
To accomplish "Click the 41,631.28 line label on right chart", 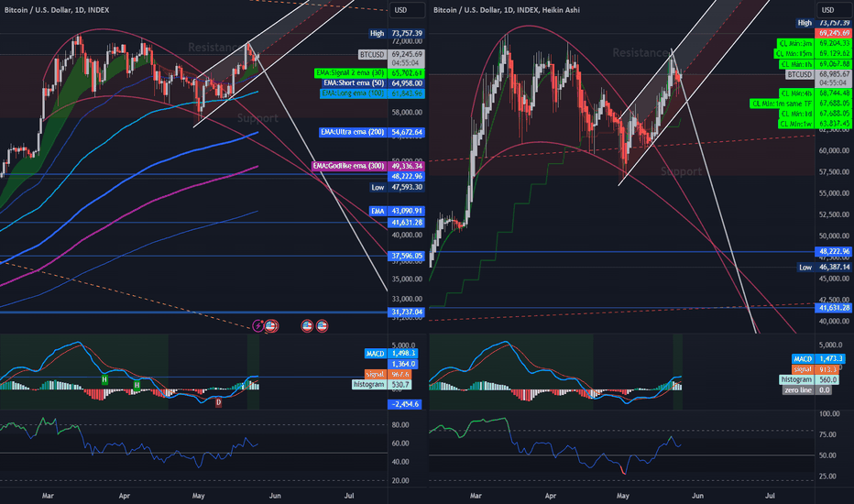I will pos(833,308).
